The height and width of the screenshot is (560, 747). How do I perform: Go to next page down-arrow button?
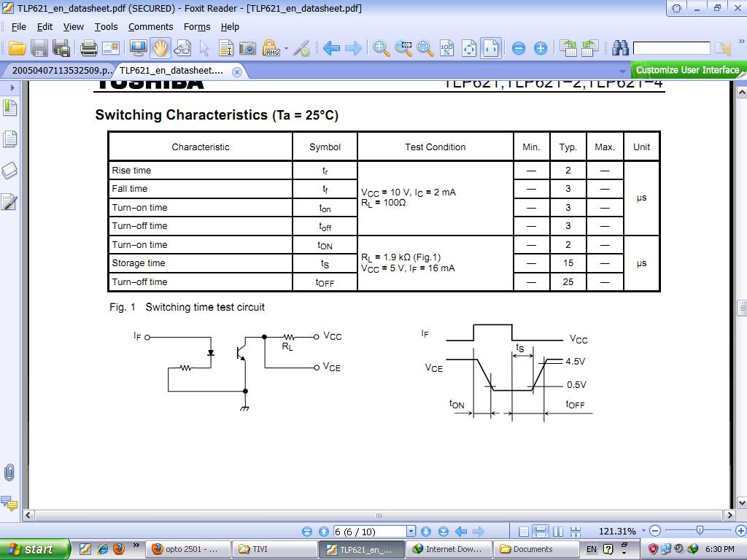tap(426, 532)
